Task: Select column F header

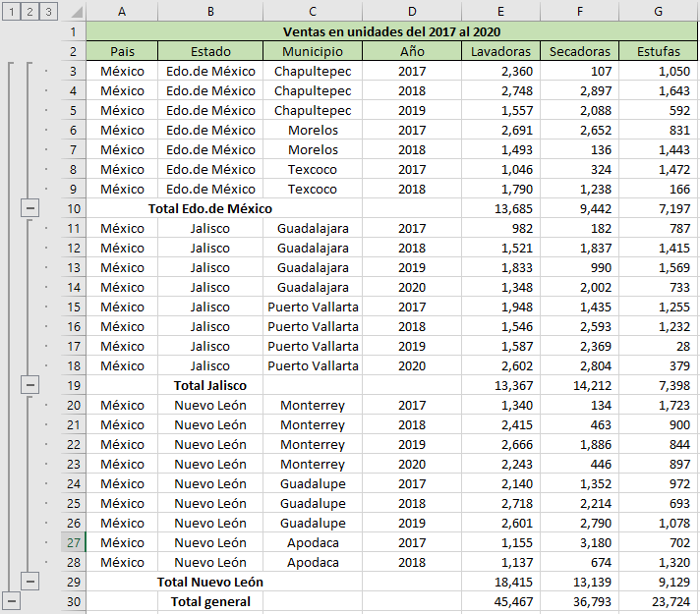Action: tap(579, 11)
